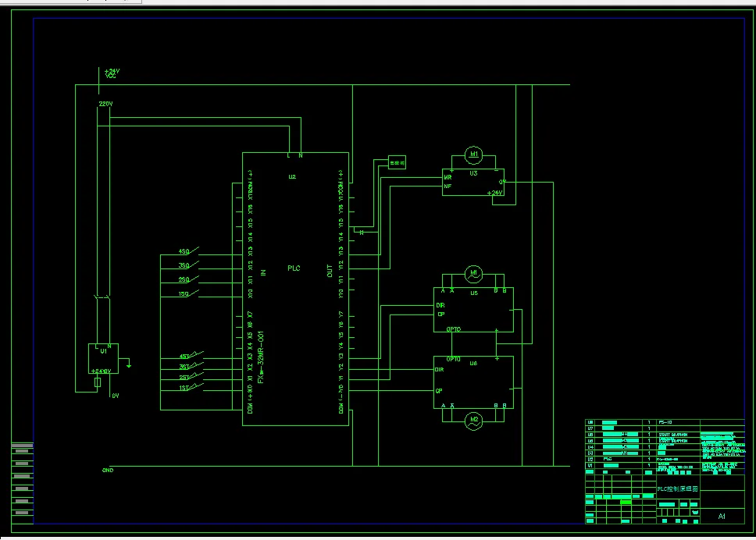Click the OUT label on the PLC
Viewport: 756px width, 540px height.
tap(330, 271)
